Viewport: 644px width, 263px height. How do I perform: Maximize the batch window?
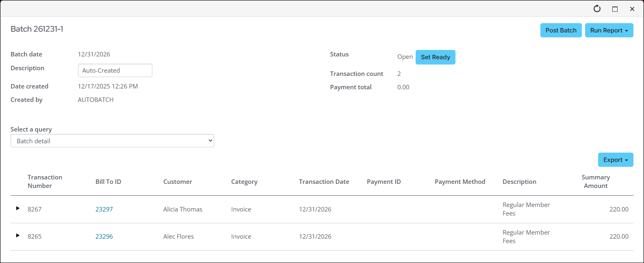pyautogui.click(x=615, y=9)
